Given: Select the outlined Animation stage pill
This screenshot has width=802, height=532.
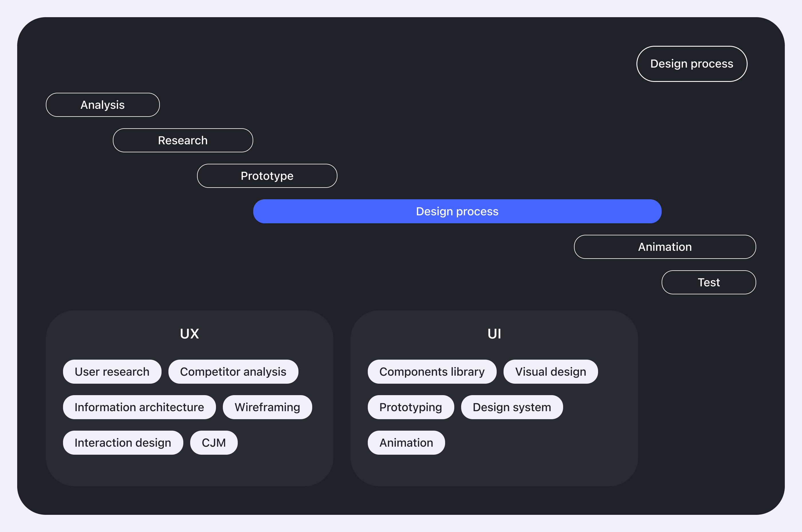Looking at the screenshot, I should pos(665,247).
